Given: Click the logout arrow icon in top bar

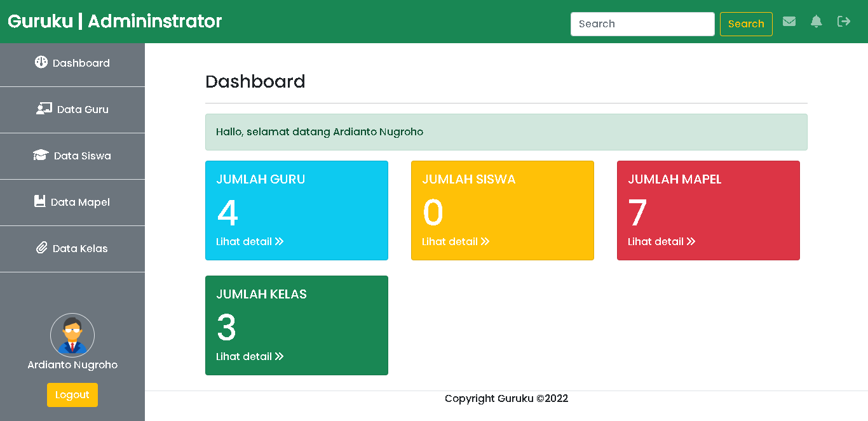Looking at the screenshot, I should [844, 21].
